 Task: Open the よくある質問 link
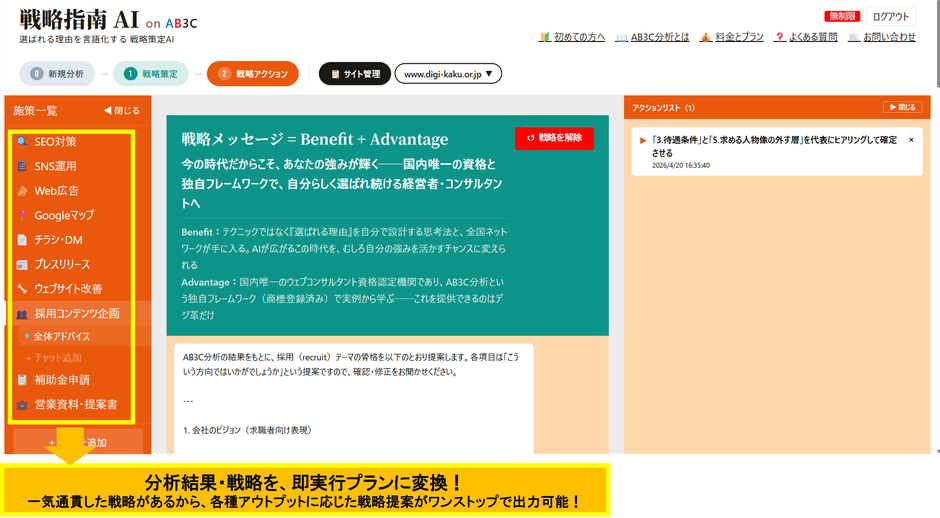[813, 37]
